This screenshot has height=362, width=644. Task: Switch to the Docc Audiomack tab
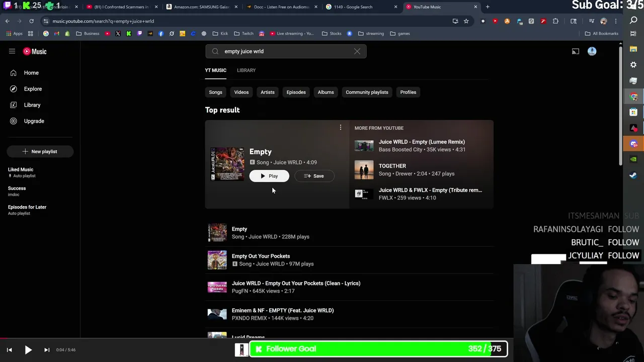281,7
